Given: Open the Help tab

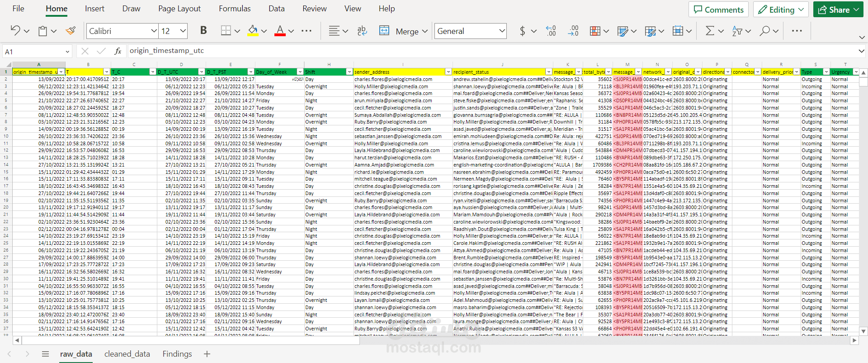Looking at the screenshot, I should click(387, 9).
